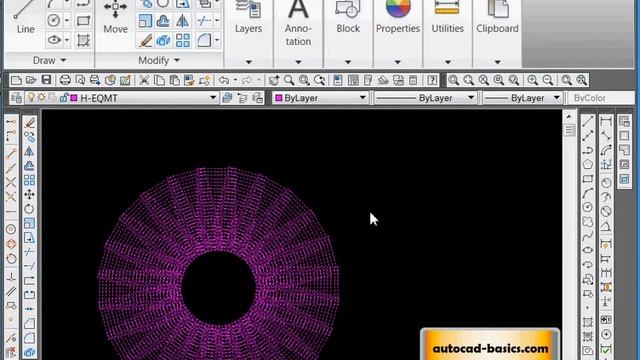640x360 pixels.
Task: Save the drawing with the floppy icon
Action: pyautogui.click(x=46, y=80)
